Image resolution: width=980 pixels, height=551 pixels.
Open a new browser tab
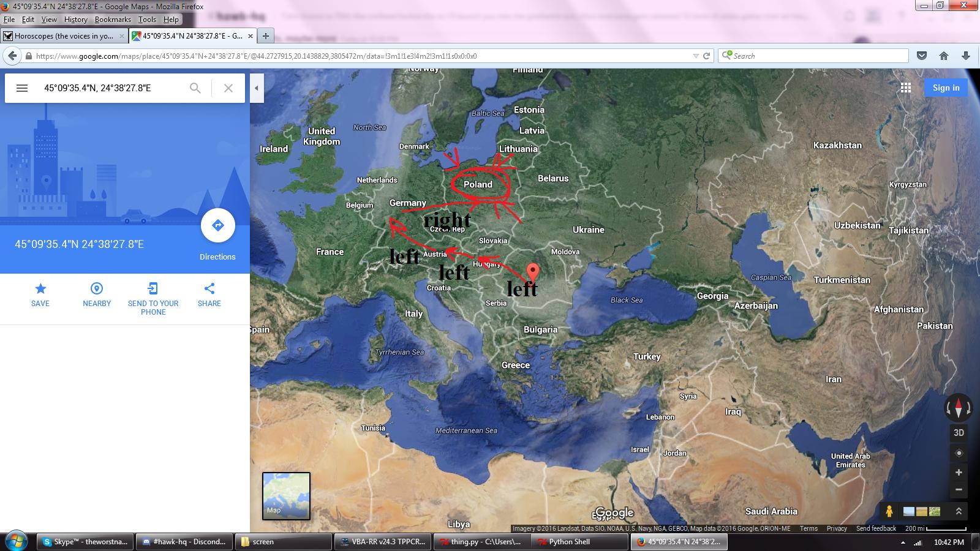pos(265,36)
